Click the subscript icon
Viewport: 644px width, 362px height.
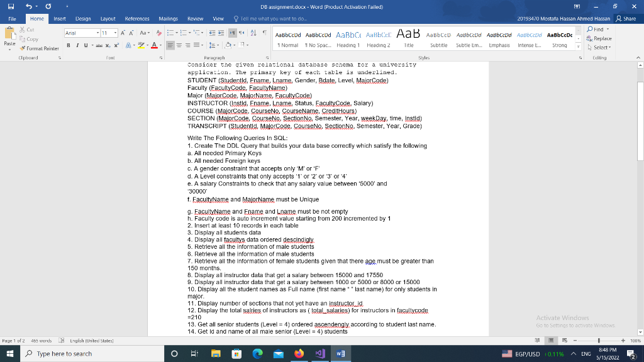(x=108, y=45)
